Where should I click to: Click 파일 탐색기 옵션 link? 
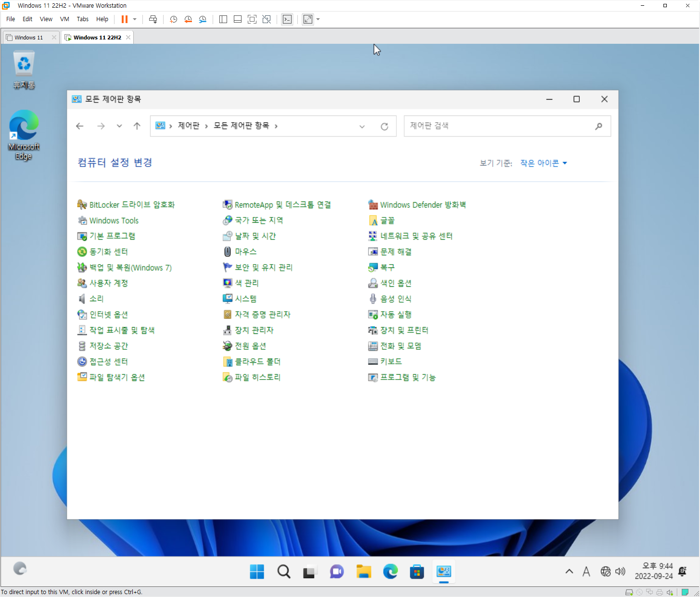117,378
